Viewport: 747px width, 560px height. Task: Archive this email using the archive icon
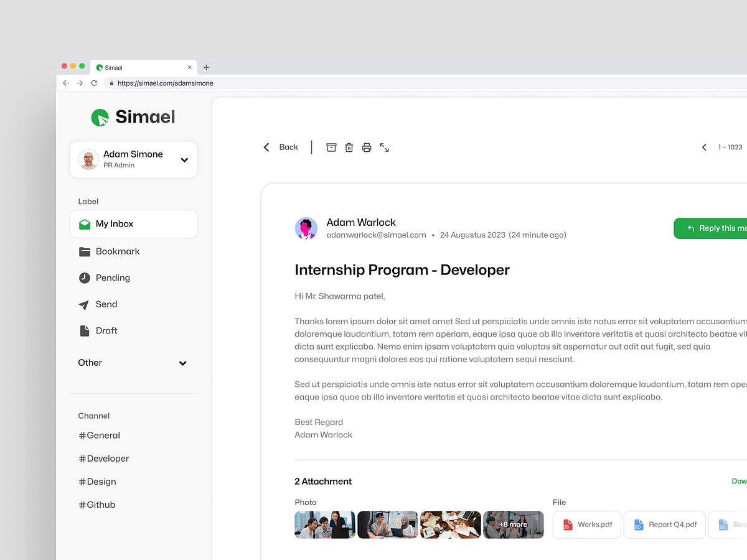[x=331, y=147]
